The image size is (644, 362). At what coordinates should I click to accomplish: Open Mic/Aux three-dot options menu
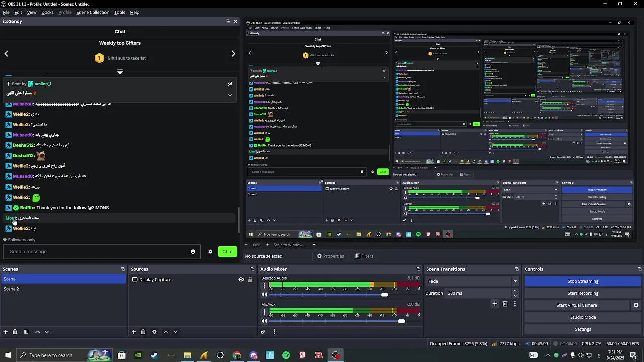tap(264, 312)
